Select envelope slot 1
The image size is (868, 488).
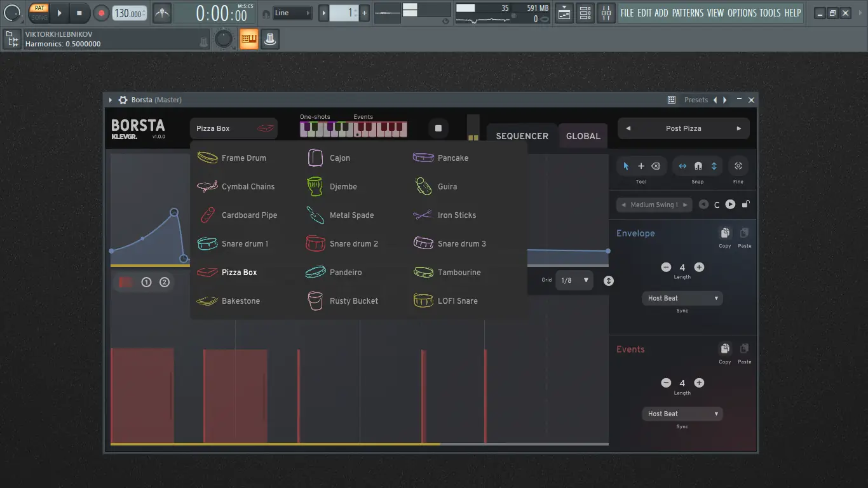coord(146,282)
